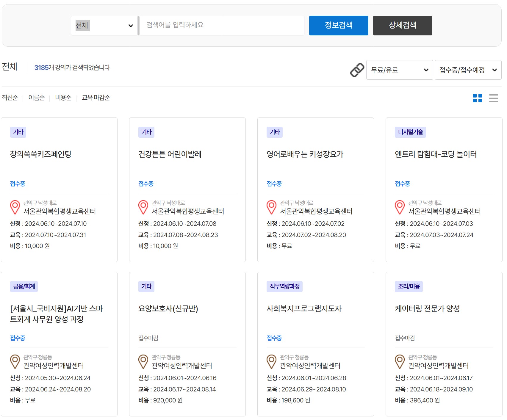The width and height of the screenshot is (507, 420).
Task: Open the 건강튼튼 어린이발레 course title
Action: point(170,154)
